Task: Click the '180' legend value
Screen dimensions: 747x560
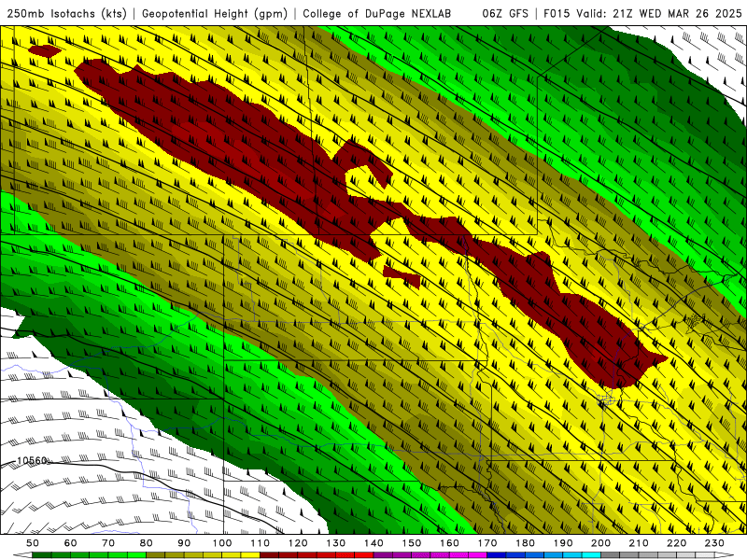Action: pyautogui.click(x=525, y=543)
